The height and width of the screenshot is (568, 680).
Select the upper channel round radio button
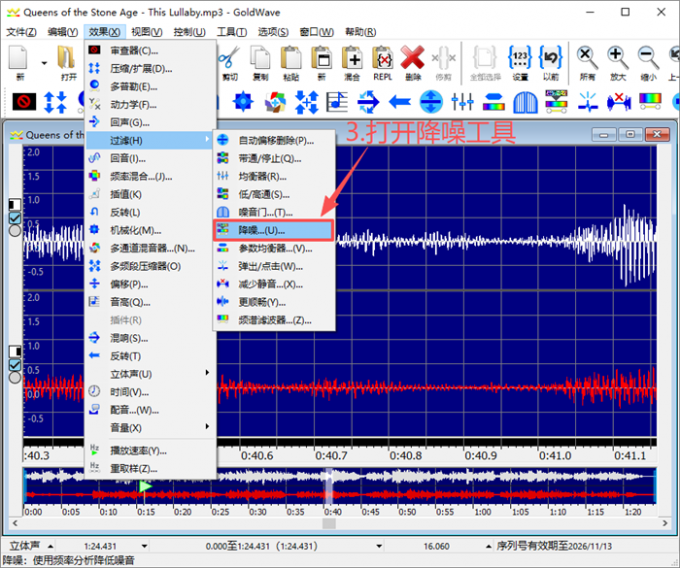click(15, 230)
